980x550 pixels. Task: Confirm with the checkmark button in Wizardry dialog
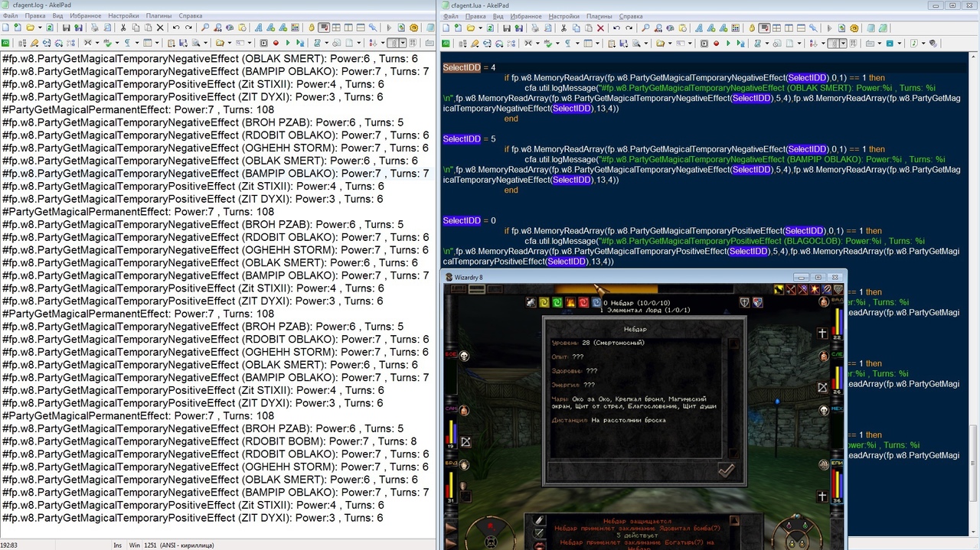pyautogui.click(x=726, y=470)
